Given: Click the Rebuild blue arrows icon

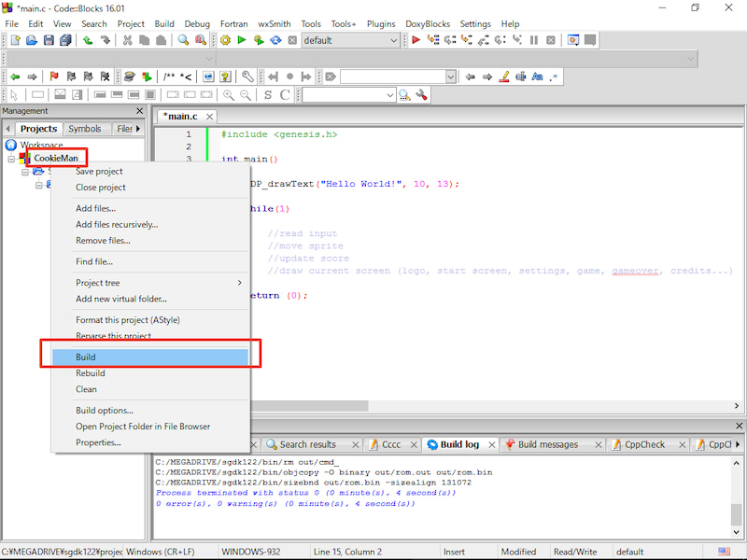Looking at the screenshot, I should [x=275, y=40].
